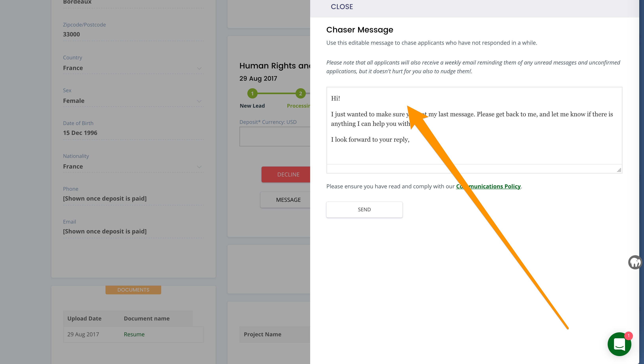Send the chaser message
The image size is (644, 364).
[x=364, y=209]
